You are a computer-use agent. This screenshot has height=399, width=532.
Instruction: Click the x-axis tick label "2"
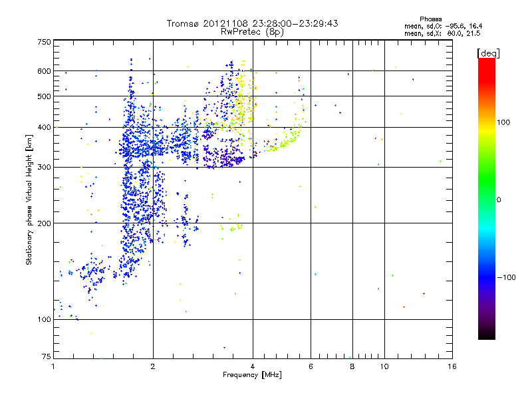tap(153, 366)
